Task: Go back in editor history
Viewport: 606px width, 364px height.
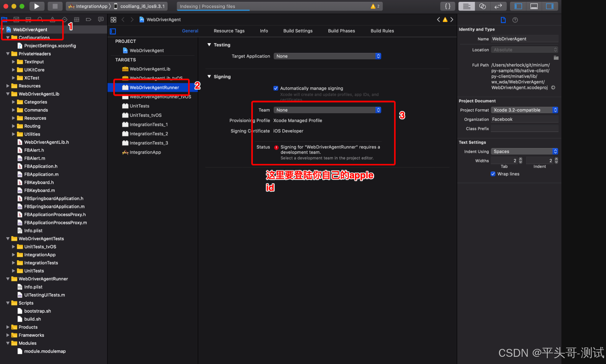Action: click(x=123, y=20)
